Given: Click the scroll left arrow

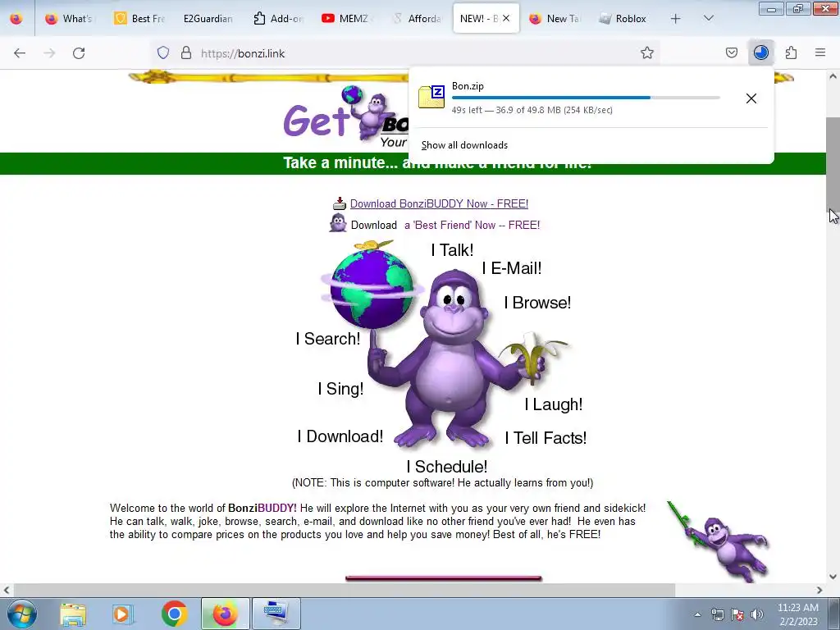Looking at the screenshot, I should pos(7,590).
